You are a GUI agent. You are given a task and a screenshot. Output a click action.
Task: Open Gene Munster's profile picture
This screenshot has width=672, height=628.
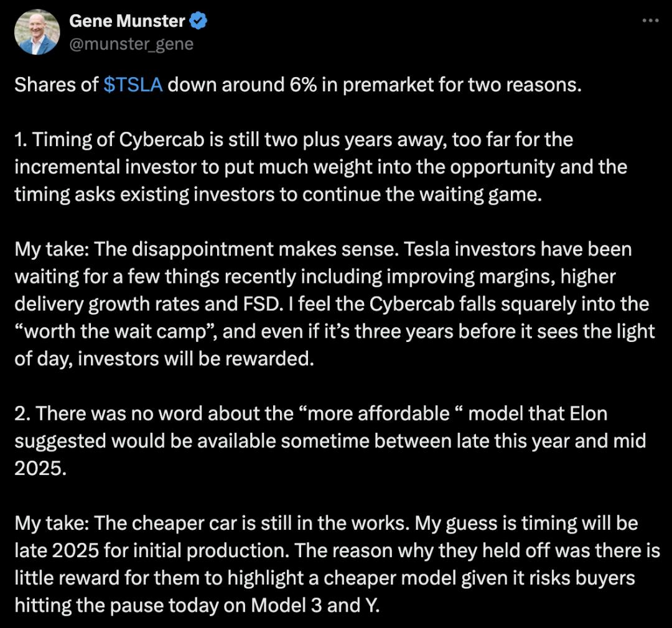(37, 32)
